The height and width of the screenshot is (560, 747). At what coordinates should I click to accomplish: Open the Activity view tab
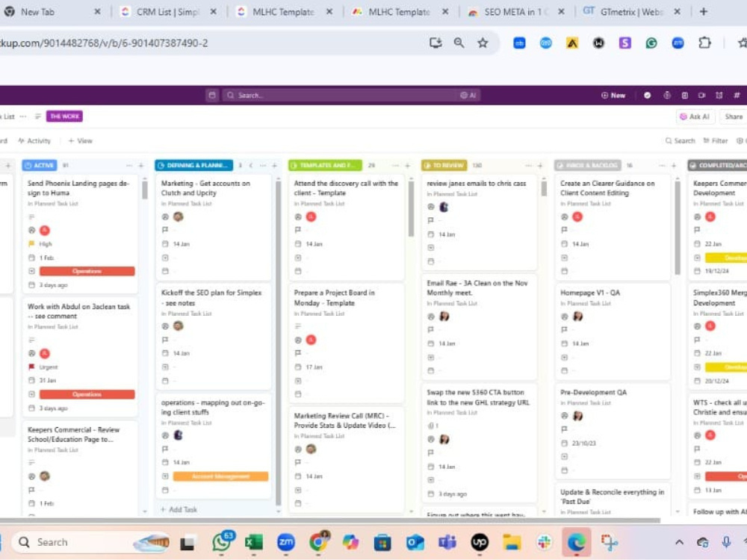click(34, 140)
